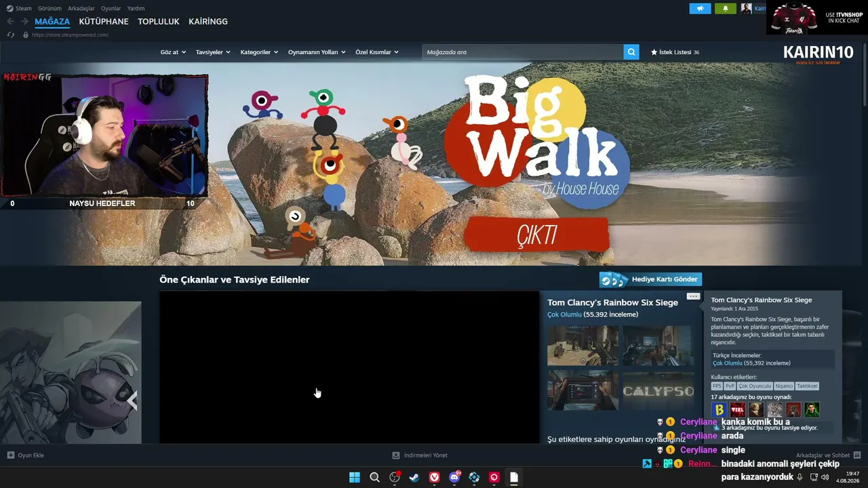Open the Tom Clancy's Rainbow Six Siege title
868x488 pixels.
pos(612,302)
